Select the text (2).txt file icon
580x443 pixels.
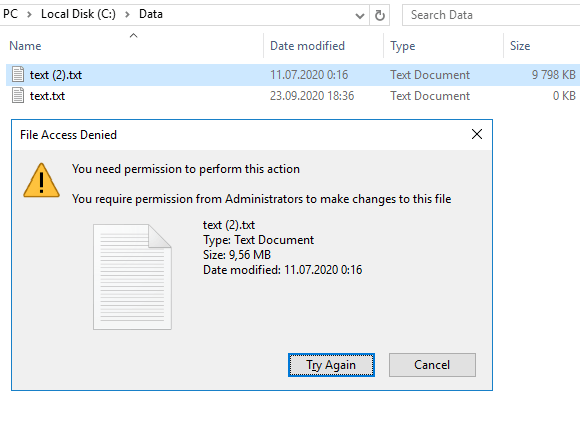point(18,74)
